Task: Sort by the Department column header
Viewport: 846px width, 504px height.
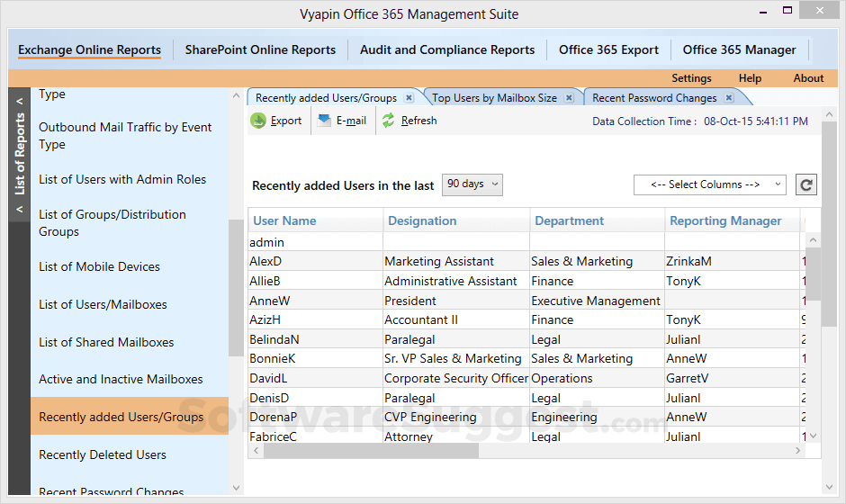Action: coord(570,220)
